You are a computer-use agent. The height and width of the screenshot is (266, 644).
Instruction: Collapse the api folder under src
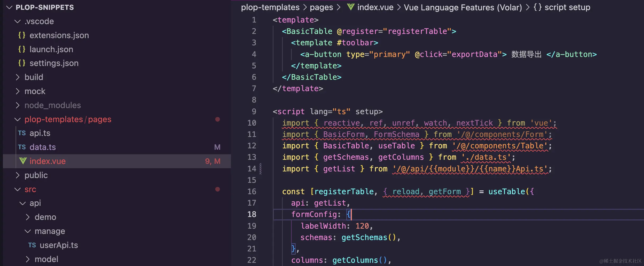22,203
